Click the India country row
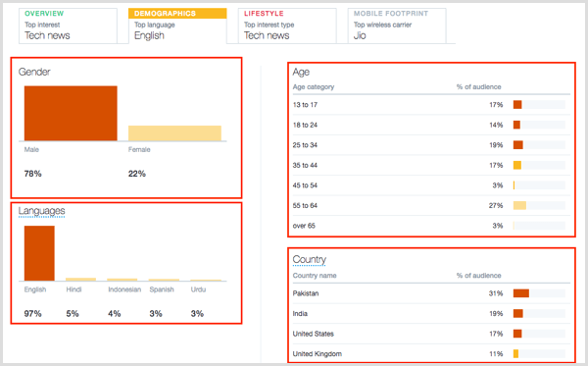 431,313
